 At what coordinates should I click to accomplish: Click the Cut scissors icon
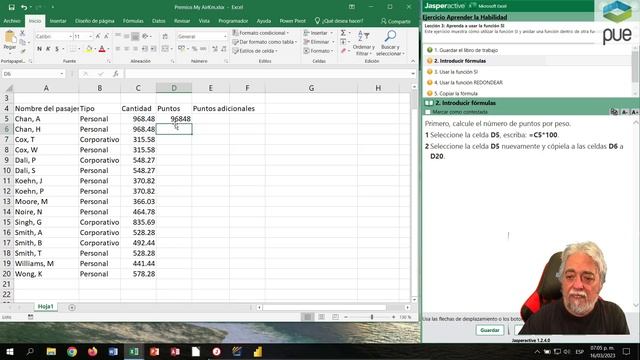[22, 33]
